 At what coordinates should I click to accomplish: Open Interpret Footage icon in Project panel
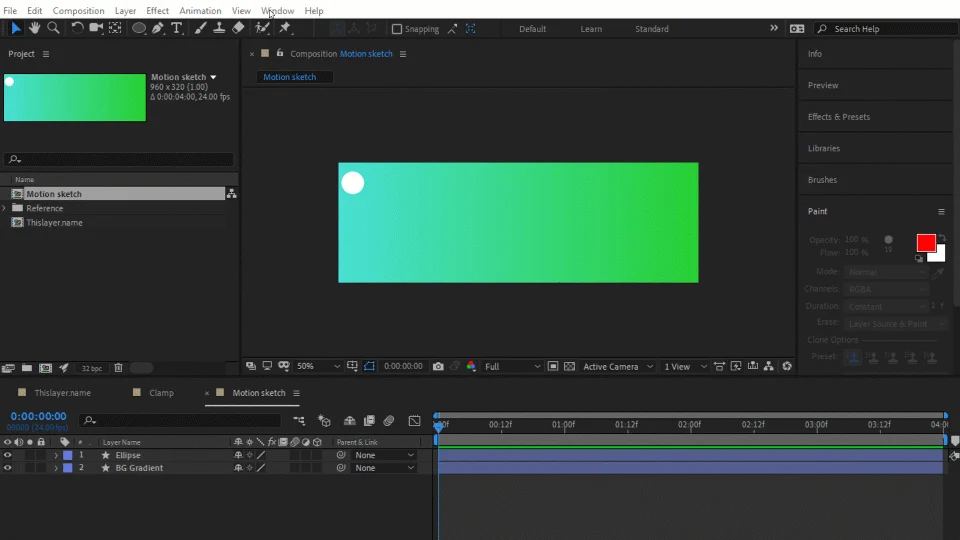[8, 368]
